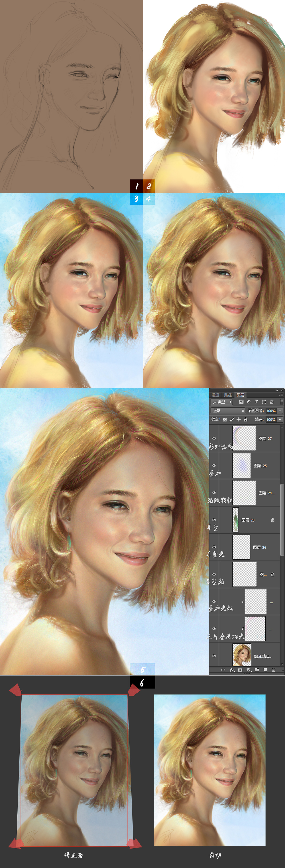Filter layers by text type
This screenshot has height=868, width=285.
pos(256,402)
